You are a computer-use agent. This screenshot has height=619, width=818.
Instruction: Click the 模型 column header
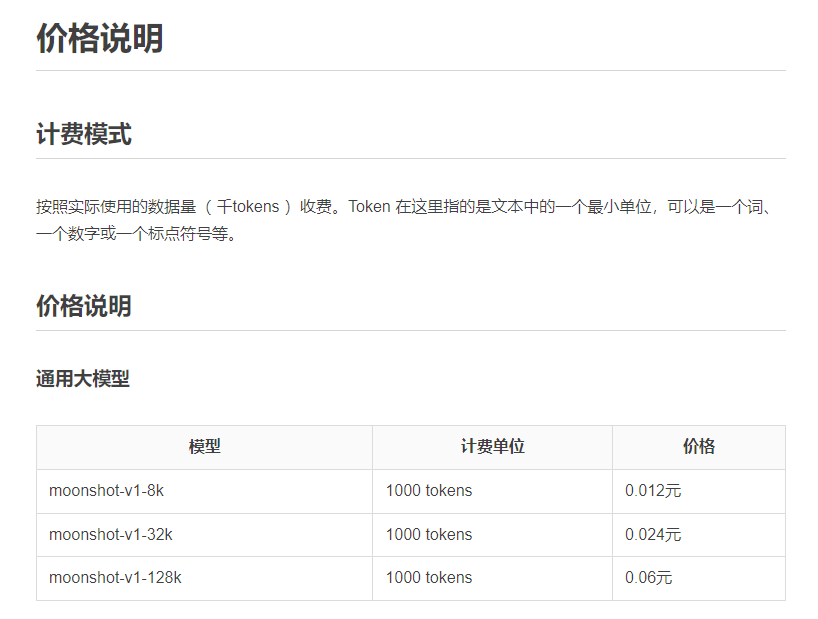(204, 447)
